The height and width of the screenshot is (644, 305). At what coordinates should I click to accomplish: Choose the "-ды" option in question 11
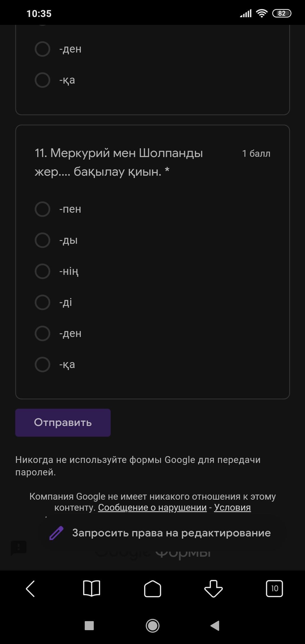tap(43, 240)
